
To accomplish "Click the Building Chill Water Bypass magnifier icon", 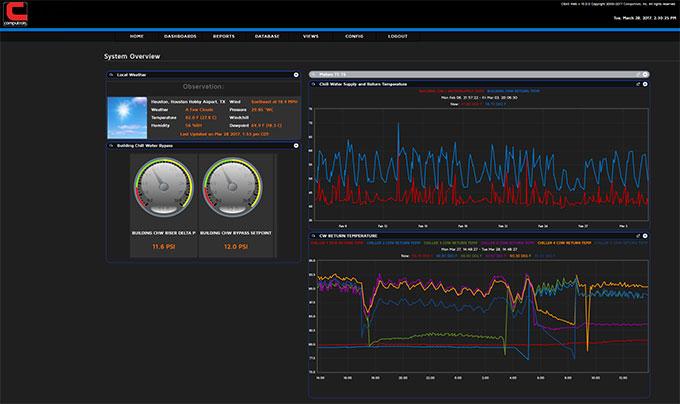I will pos(111,146).
